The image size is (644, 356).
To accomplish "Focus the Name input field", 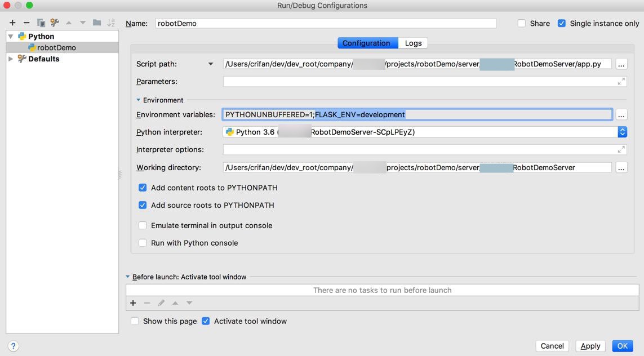I will (326, 24).
